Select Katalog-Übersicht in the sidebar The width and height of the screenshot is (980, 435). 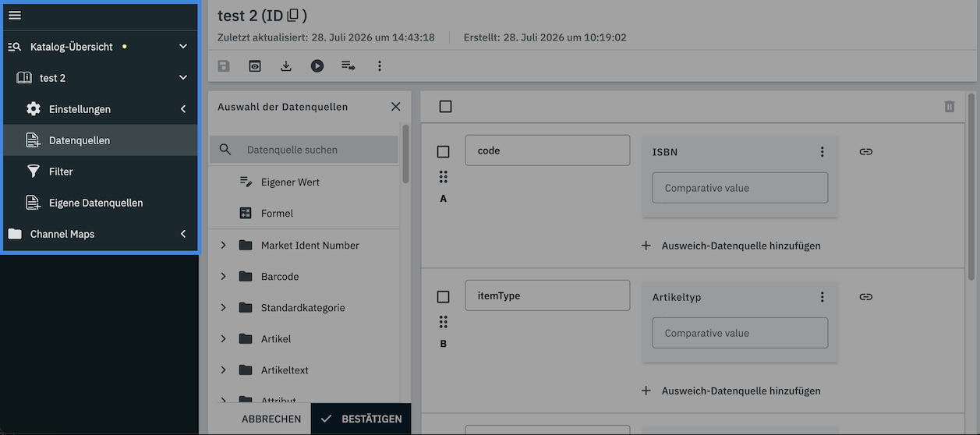pos(101,47)
